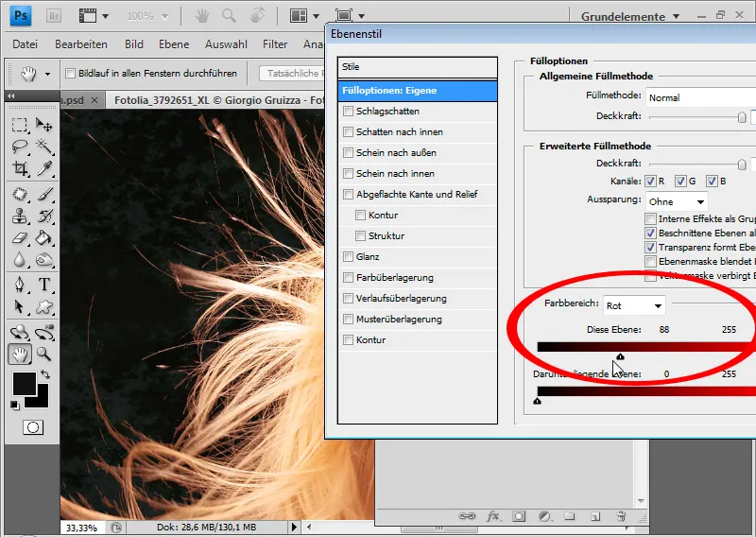Select Fülloptionen: Eigene in styles list

point(418,91)
